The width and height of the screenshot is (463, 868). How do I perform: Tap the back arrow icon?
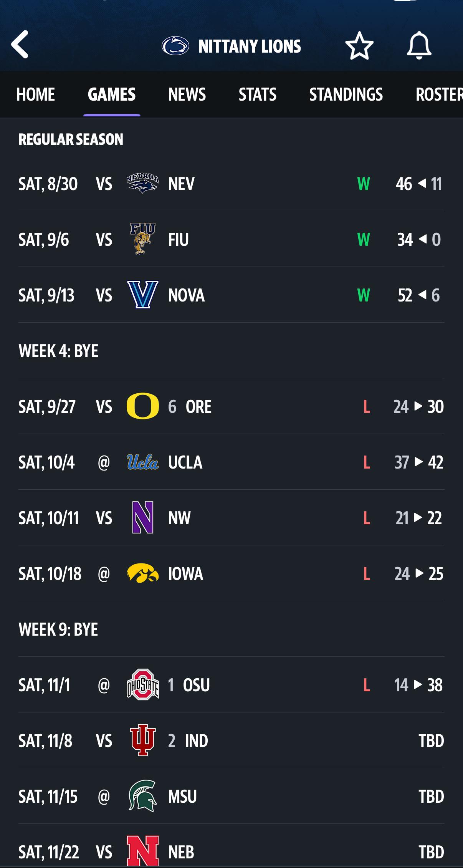tap(20, 45)
